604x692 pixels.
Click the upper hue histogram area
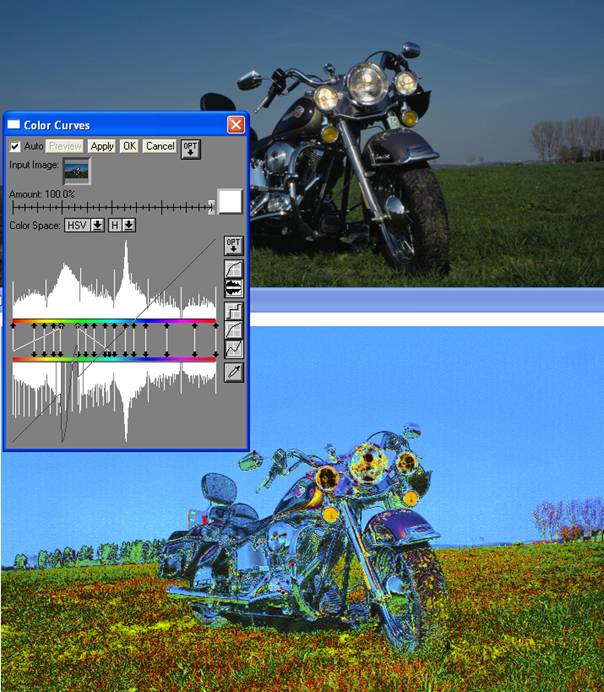click(114, 279)
